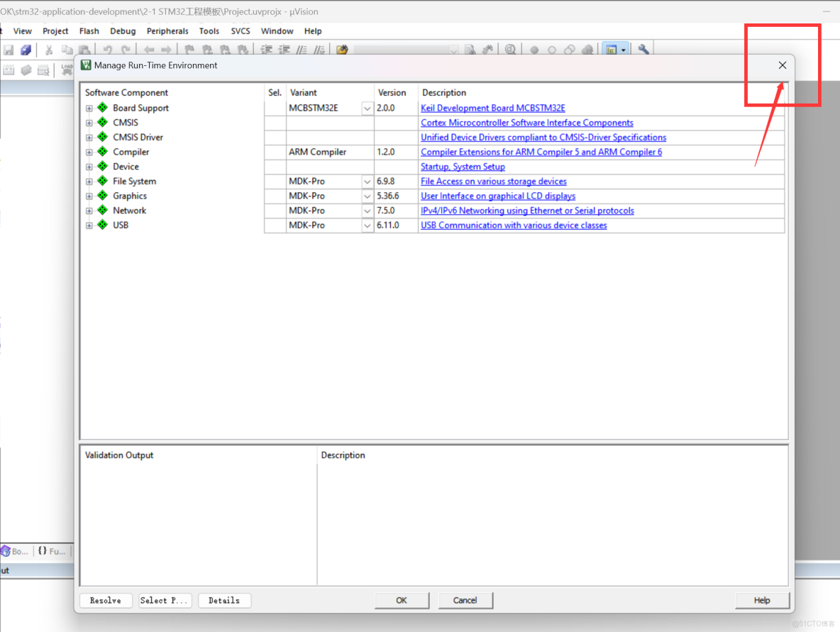Expand the Device tree node
This screenshot has height=632, width=840.
(x=89, y=167)
